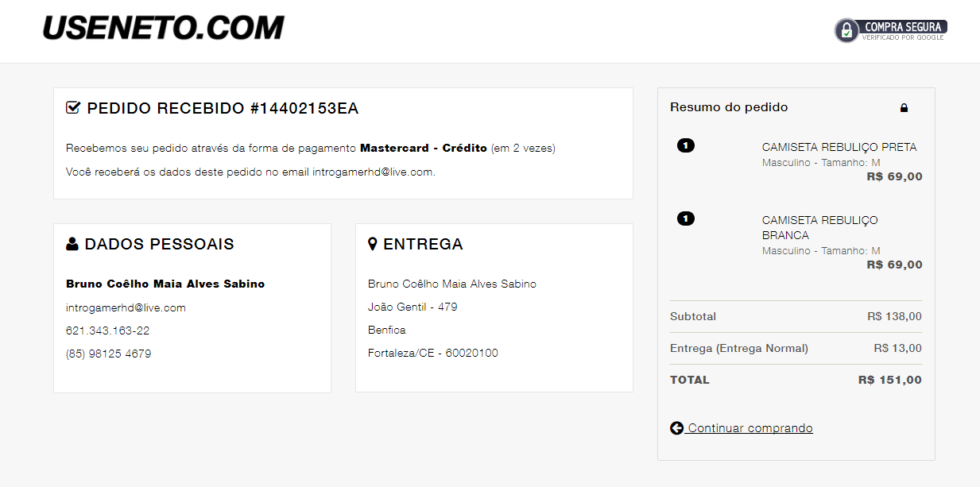980x487 pixels.
Task: Click the person icon next to Dados Pessoais
Action: tap(72, 244)
